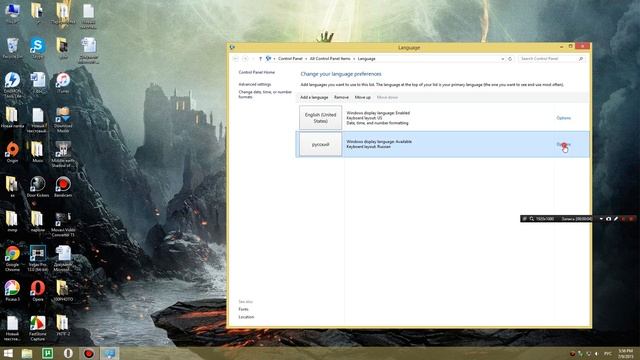Screen dimensions: 640x360
Task: Click Remove in language toolbar
Action: 341,97
